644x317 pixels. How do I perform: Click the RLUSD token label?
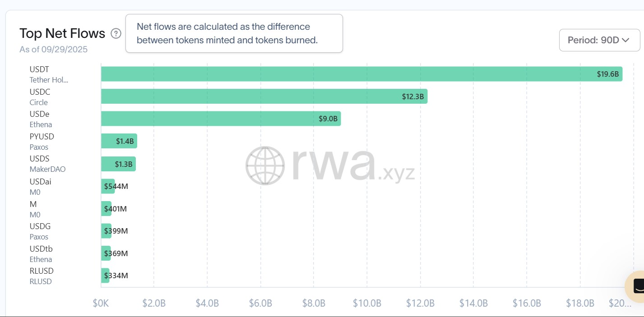tap(41, 271)
